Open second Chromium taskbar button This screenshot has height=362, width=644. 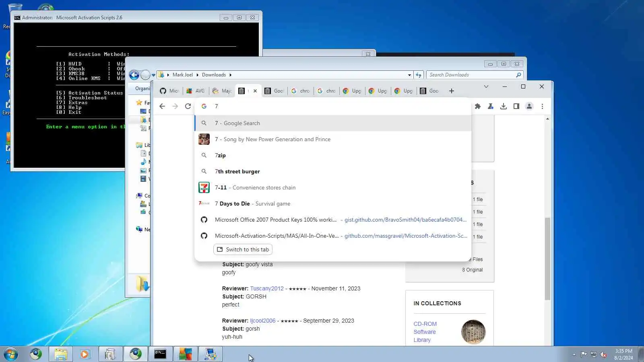136,354
